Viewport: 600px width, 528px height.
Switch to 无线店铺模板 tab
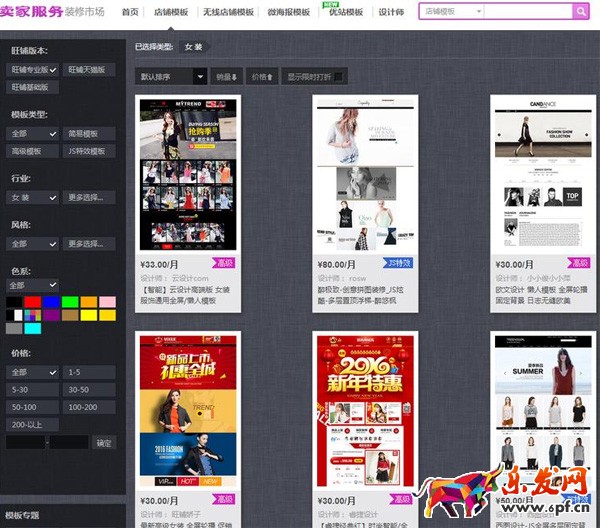229,12
